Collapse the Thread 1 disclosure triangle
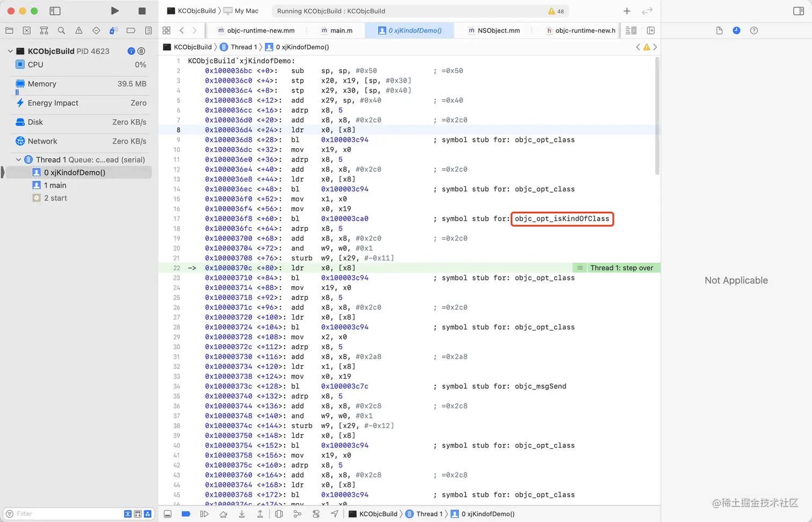This screenshot has width=812, height=522. (x=18, y=160)
